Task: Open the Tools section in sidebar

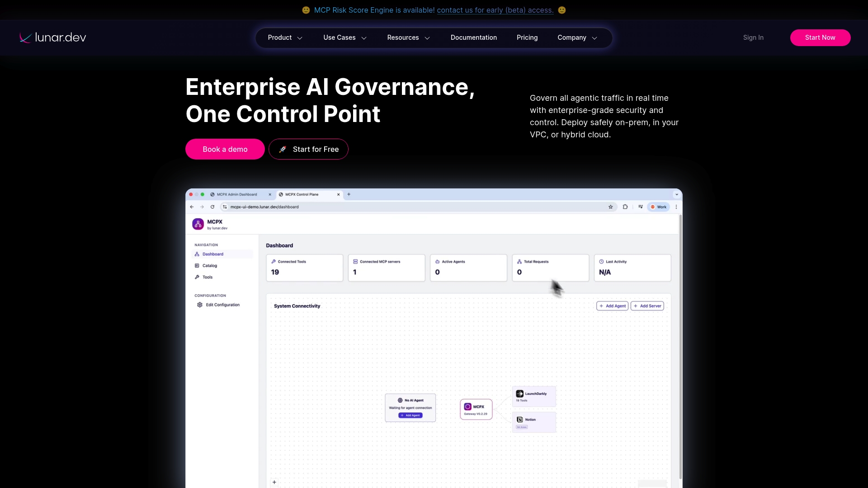Action: tap(207, 277)
